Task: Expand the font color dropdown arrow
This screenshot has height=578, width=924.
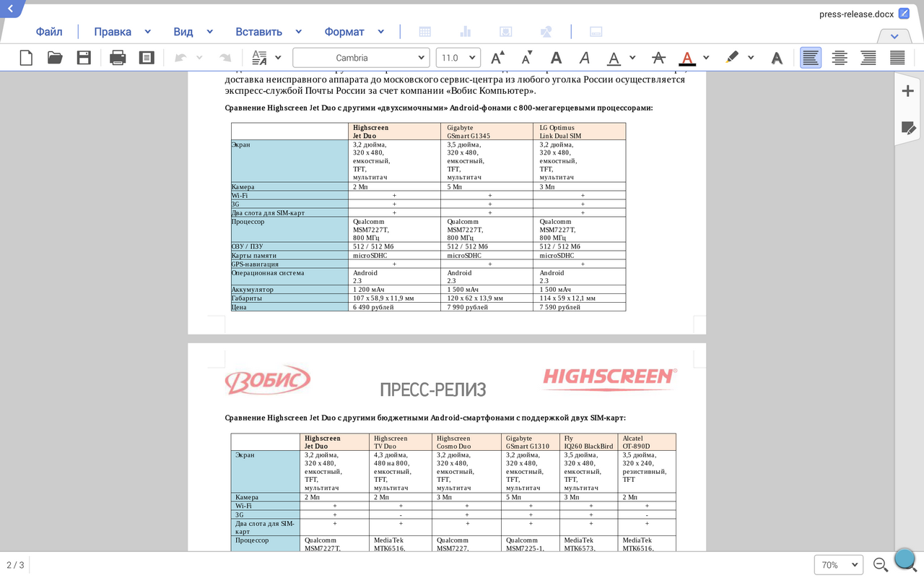Action: [706, 58]
